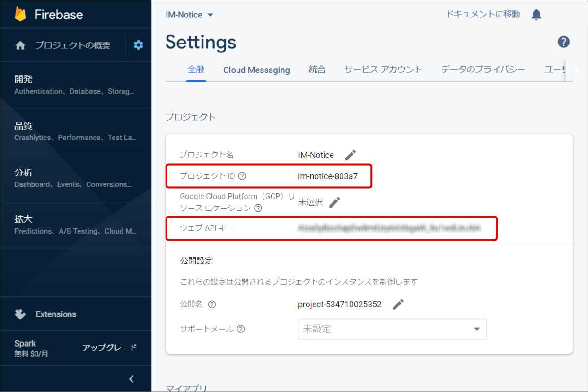The width and height of the screenshot is (588, 392).
Task: Open the help question mark icon
Action: 563,42
